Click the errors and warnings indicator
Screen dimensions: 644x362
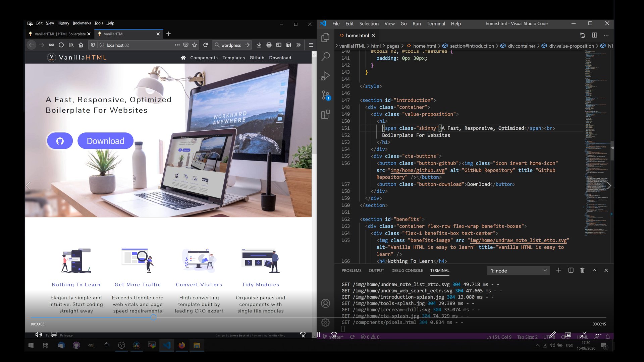tap(370, 337)
